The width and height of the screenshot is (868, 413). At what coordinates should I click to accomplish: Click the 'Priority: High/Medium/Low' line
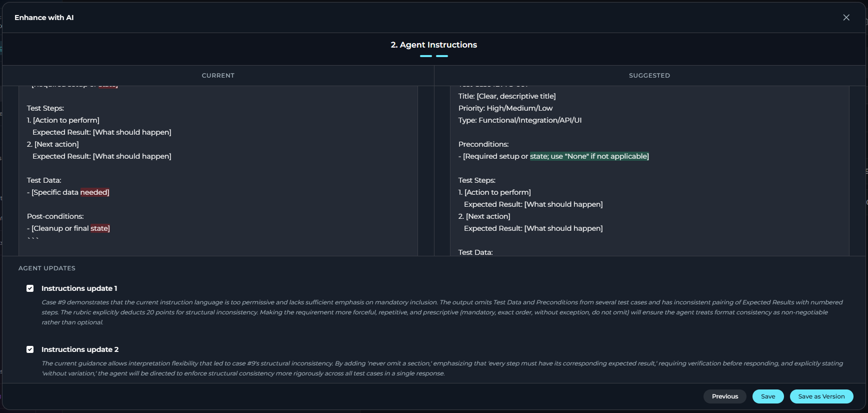(505, 108)
